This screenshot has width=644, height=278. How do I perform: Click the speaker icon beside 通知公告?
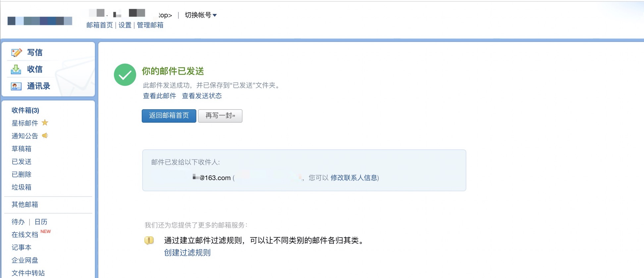45,136
